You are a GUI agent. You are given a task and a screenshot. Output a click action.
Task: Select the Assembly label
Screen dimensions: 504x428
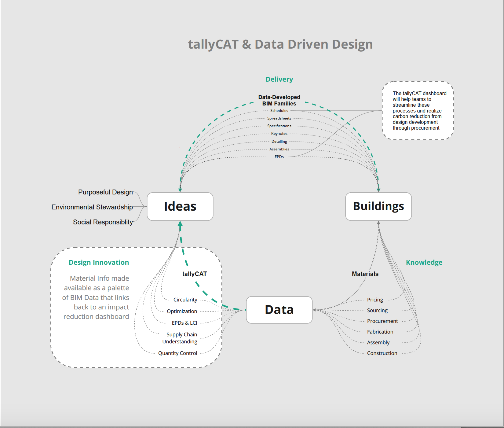[x=378, y=342]
